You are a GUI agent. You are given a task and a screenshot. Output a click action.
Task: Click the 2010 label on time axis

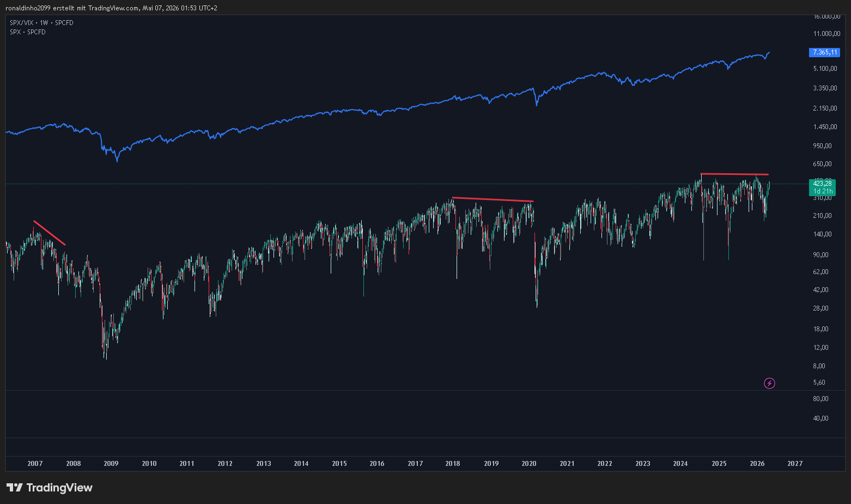click(149, 464)
